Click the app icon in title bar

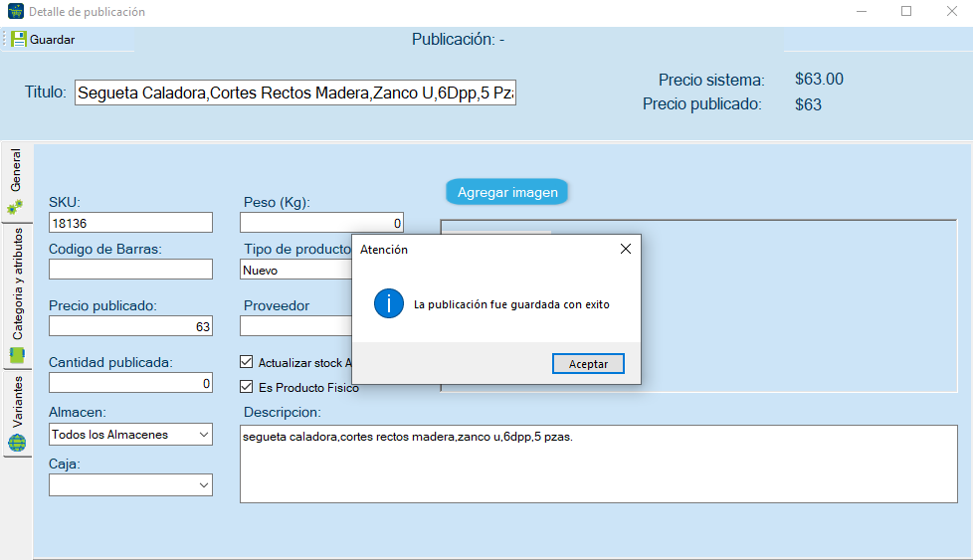coord(16,11)
